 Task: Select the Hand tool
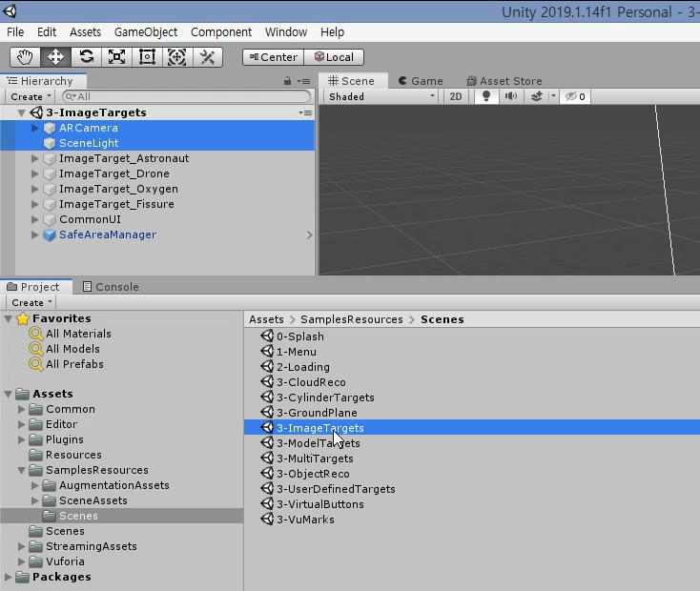(x=25, y=57)
